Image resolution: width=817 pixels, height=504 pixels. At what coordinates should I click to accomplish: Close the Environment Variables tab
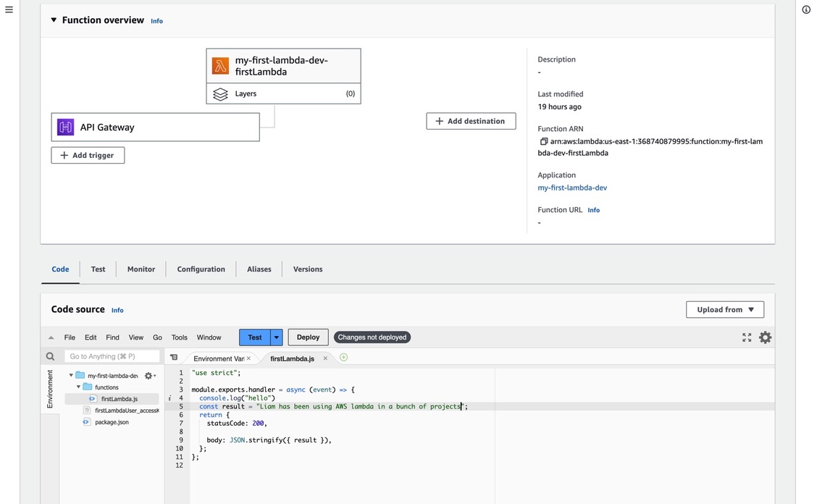pyautogui.click(x=248, y=358)
